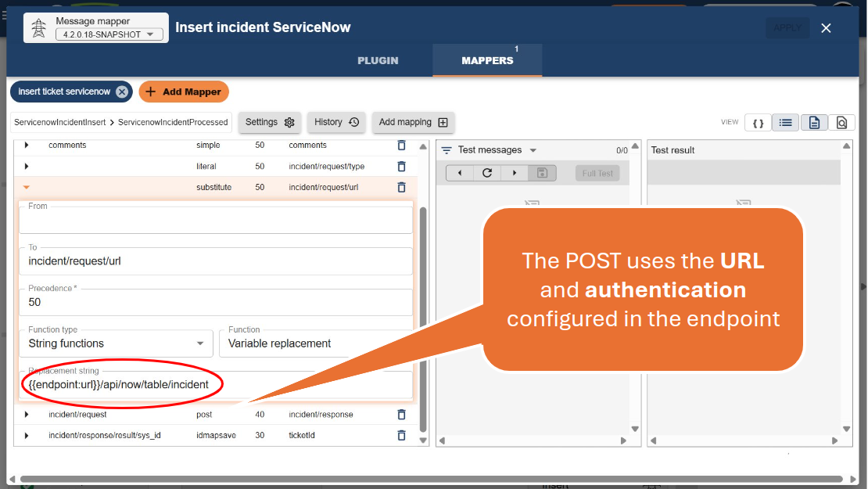Open the document view icon
868x489 pixels.
click(x=813, y=122)
